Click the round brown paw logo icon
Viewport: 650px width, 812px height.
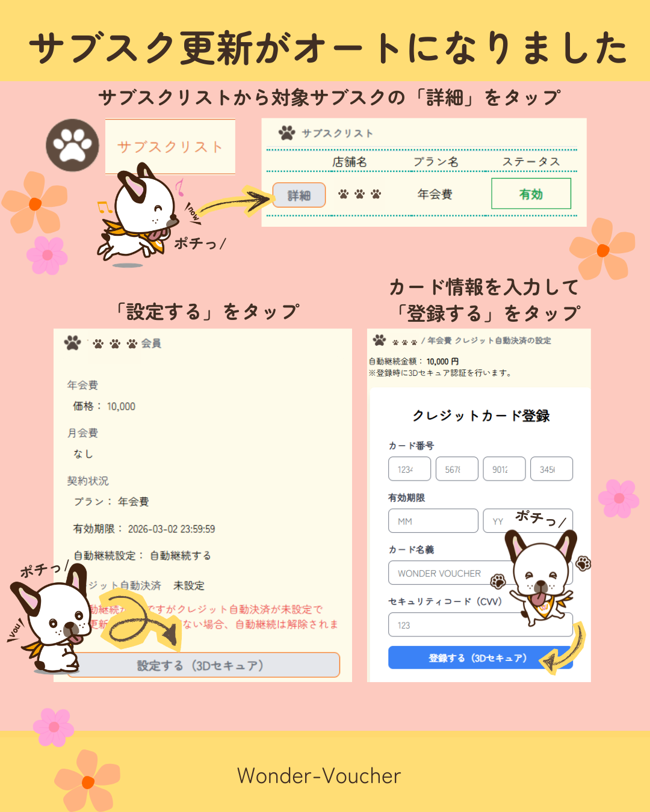(x=72, y=145)
